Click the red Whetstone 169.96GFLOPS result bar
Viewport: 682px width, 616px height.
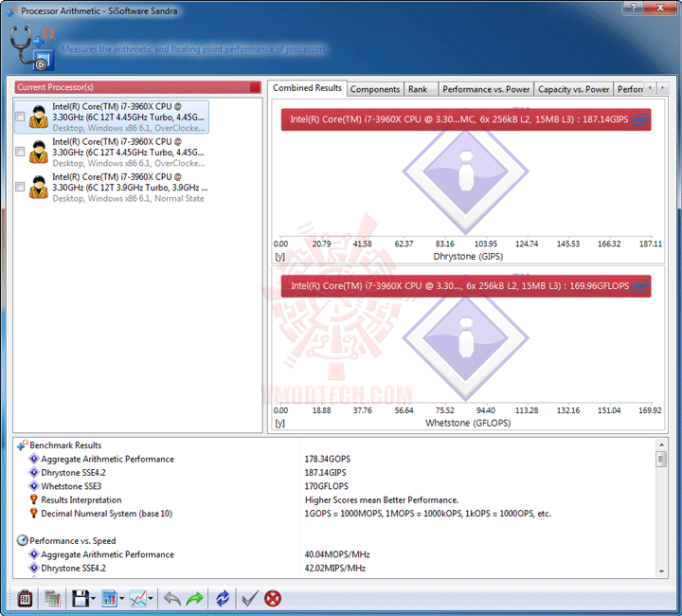[x=466, y=286]
